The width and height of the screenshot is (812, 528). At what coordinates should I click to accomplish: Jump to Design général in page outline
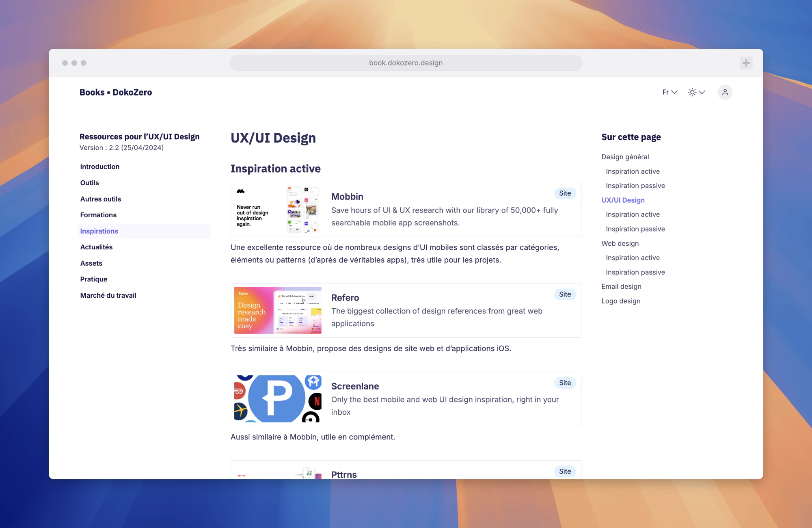pyautogui.click(x=625, y=157)
